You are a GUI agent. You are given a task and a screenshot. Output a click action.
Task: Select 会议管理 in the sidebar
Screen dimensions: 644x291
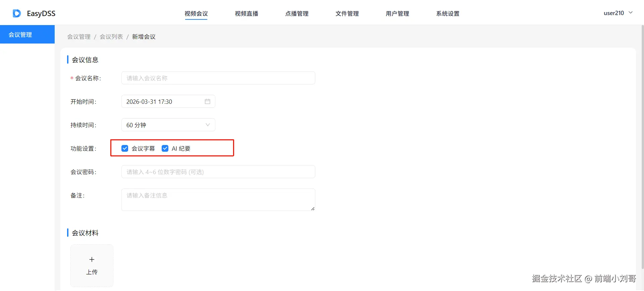[27, 34]
